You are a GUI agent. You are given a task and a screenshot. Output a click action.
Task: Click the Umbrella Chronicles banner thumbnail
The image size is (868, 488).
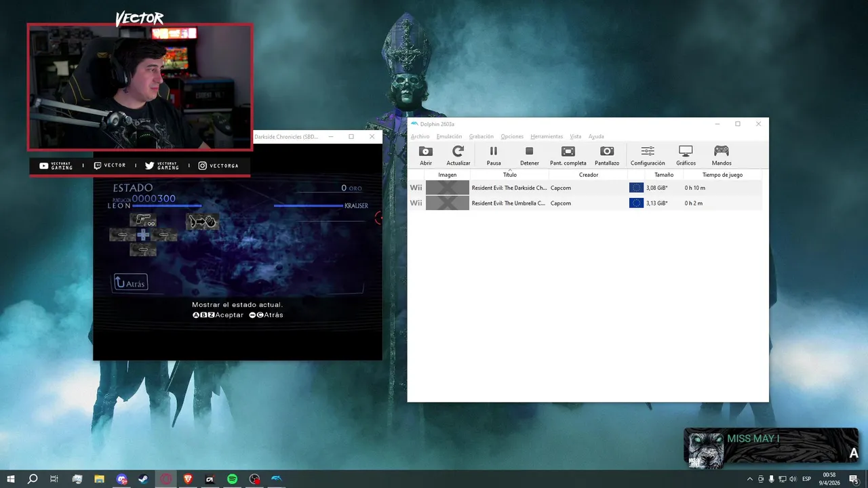[x=448, y=203]
